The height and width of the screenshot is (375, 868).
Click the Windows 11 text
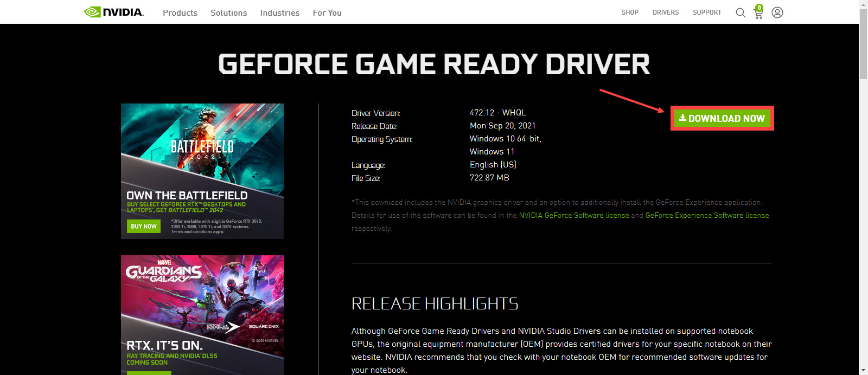pyautogui.click(x=492, y=152)
